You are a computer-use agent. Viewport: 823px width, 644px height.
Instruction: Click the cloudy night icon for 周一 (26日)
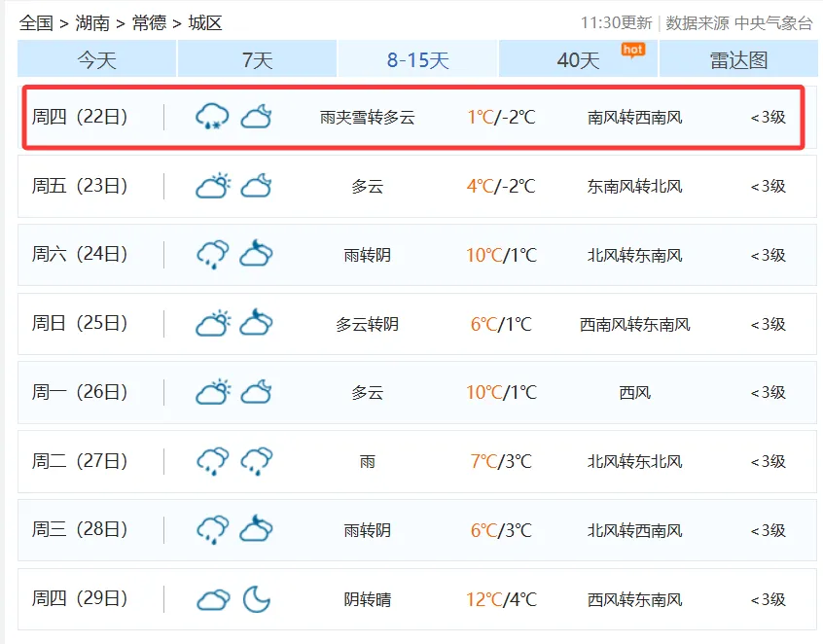point(256,392)
